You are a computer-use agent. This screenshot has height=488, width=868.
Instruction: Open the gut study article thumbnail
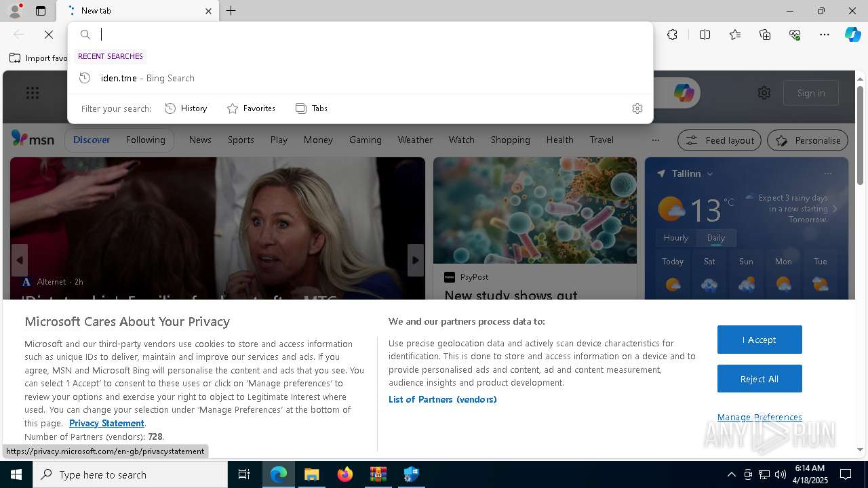(535, 211)
